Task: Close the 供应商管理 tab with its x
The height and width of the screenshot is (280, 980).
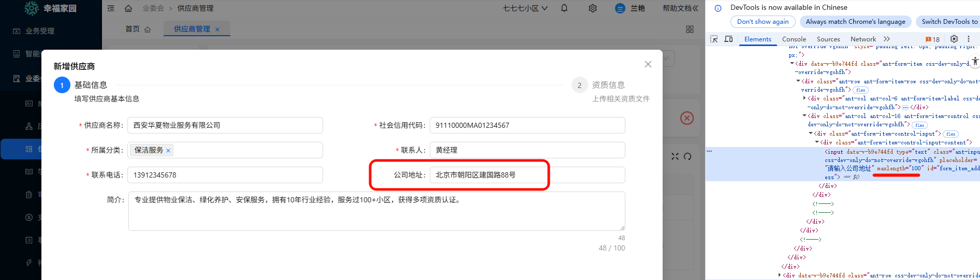Action: (217, 30)
